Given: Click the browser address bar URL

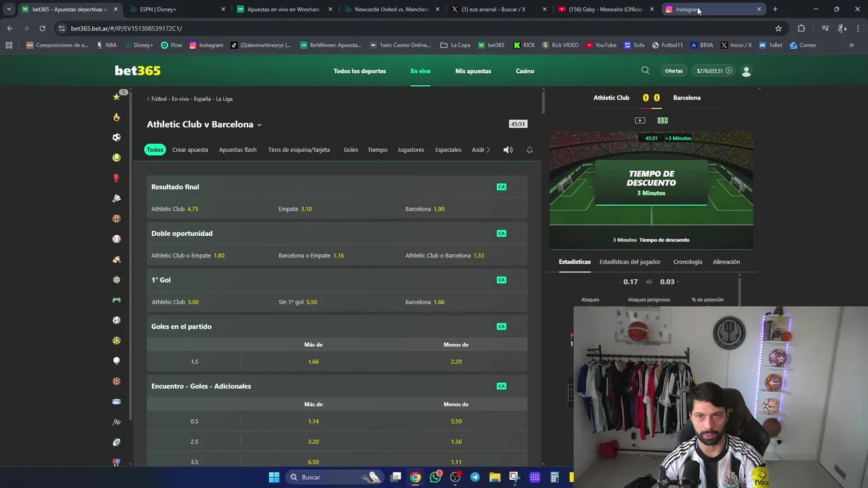Looking at the screenshot, I should [x=126, y=28].
